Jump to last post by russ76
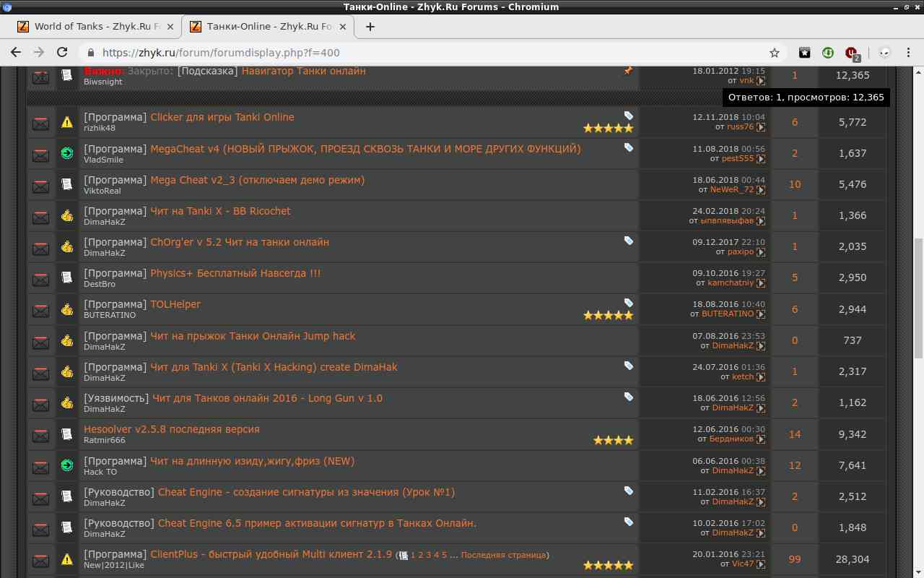Image resolution: width=924 pixels, height=578 pixels. [x=760, y=127]
